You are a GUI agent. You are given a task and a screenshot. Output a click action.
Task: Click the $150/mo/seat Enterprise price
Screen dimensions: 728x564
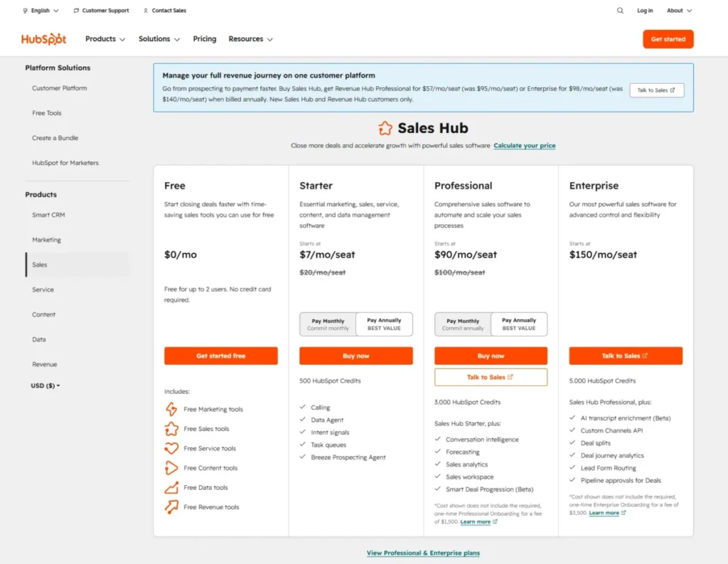603,255
